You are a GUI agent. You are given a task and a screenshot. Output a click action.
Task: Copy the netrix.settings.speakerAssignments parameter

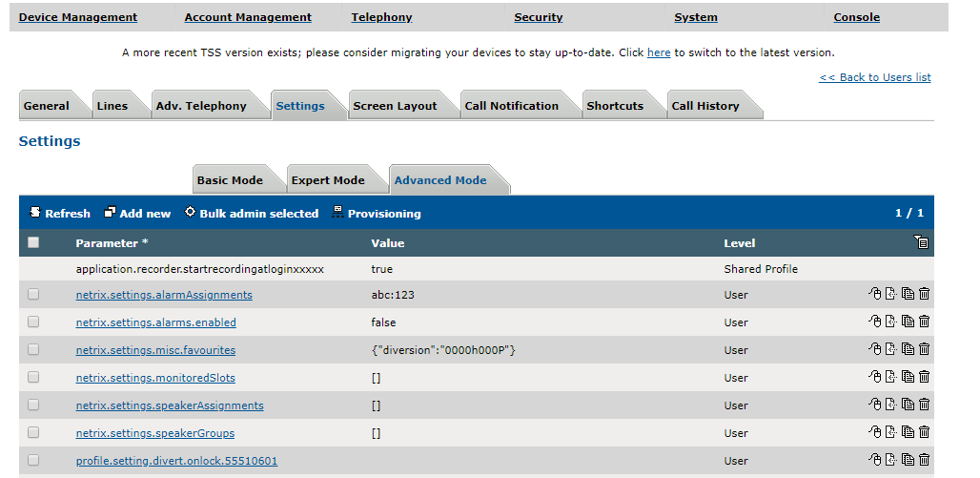click(909, 405)
